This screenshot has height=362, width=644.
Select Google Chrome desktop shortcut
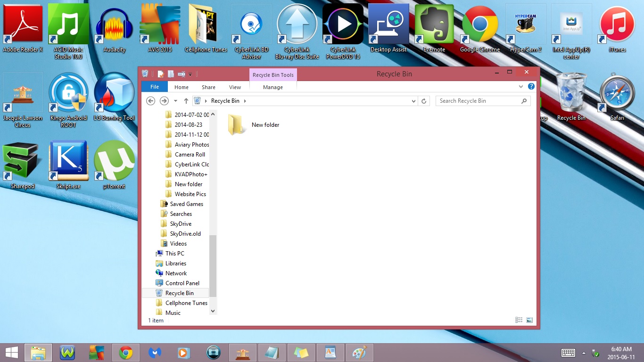tap(480, 28)
